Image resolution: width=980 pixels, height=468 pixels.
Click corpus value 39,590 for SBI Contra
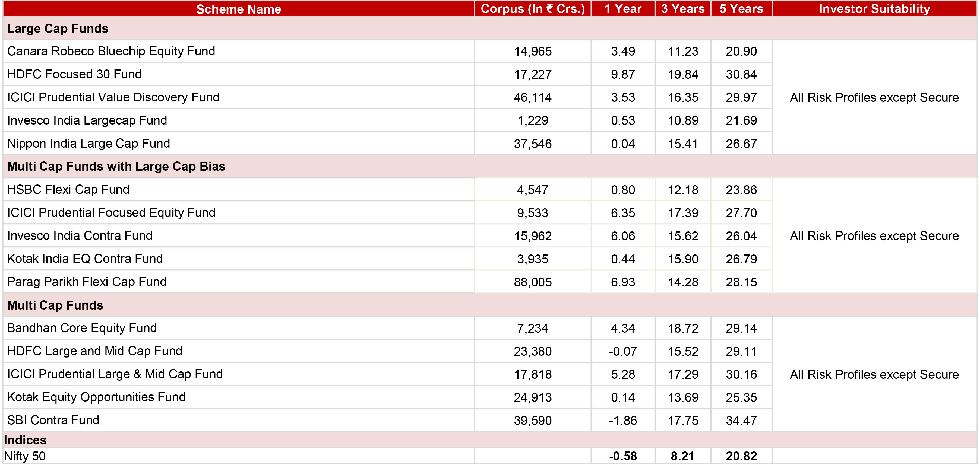(533, 421)
